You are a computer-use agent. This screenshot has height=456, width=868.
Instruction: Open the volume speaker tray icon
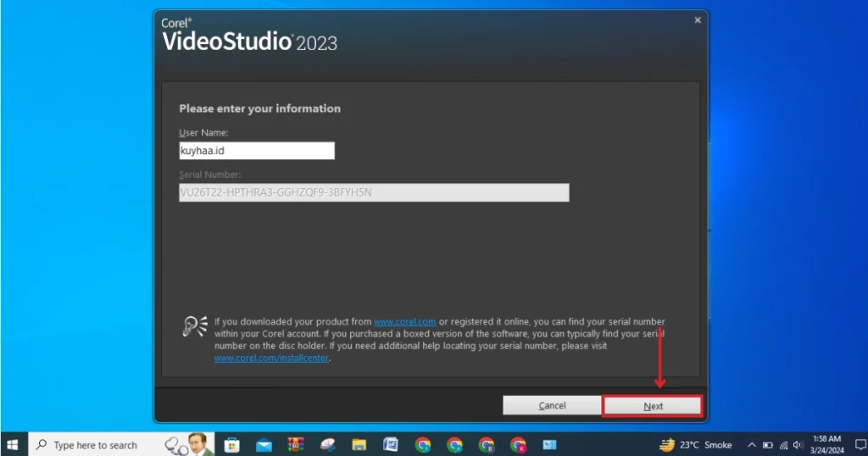pyautogui.click(x=798, y=445)
